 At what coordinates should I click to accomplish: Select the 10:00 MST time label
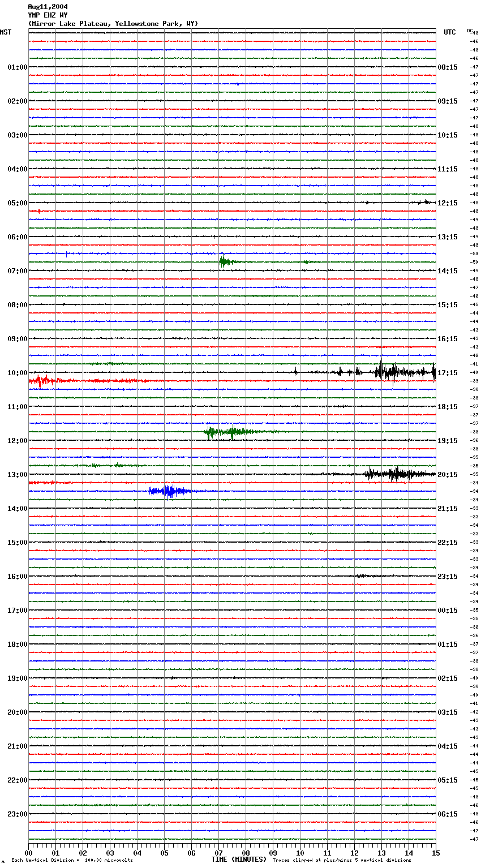(18, 373)
